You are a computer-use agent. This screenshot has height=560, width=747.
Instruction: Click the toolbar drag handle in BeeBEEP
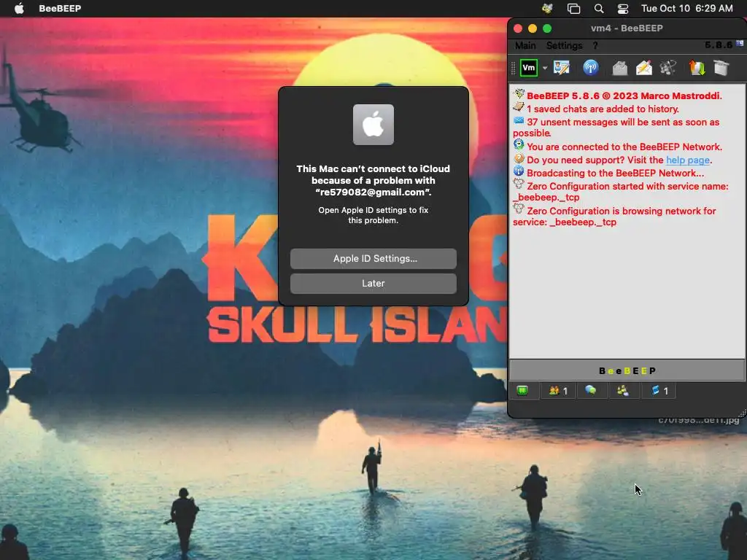click(513, 68)
